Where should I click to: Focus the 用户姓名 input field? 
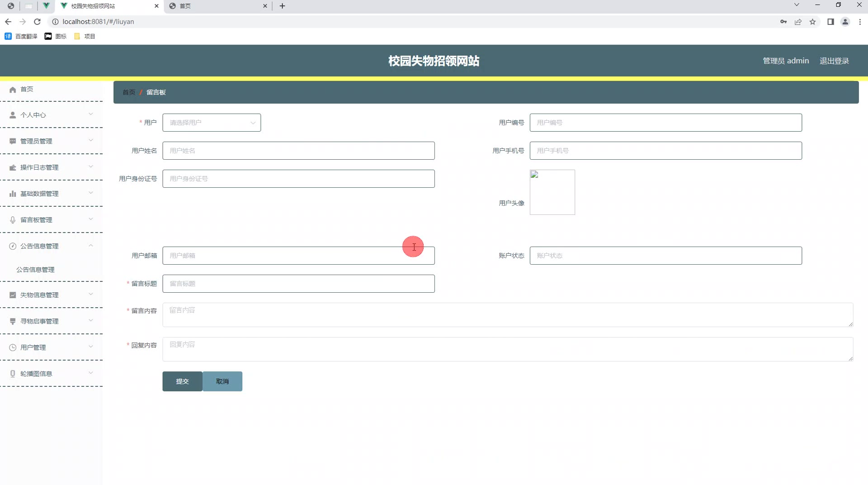coord(298,151)
